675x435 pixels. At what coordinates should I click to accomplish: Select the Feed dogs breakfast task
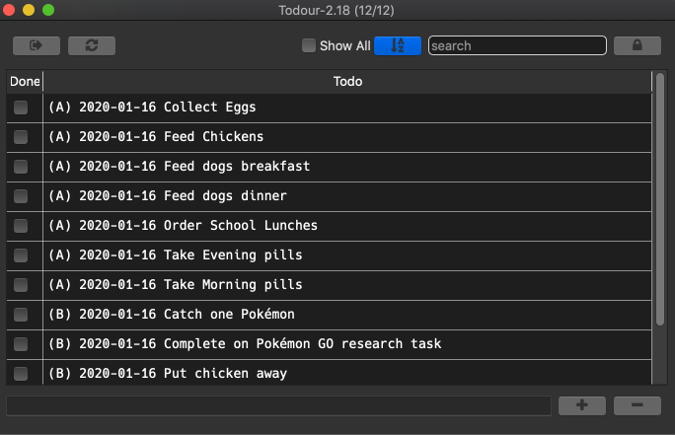click(x=180, y=167)
